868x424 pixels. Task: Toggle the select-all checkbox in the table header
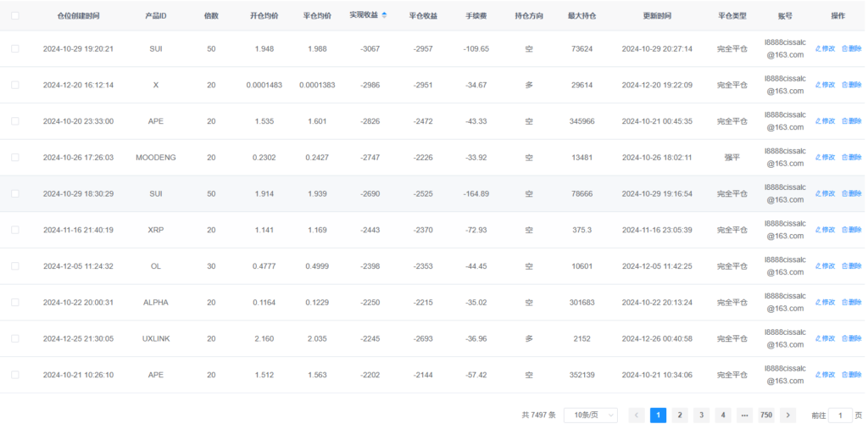point(15,16)
